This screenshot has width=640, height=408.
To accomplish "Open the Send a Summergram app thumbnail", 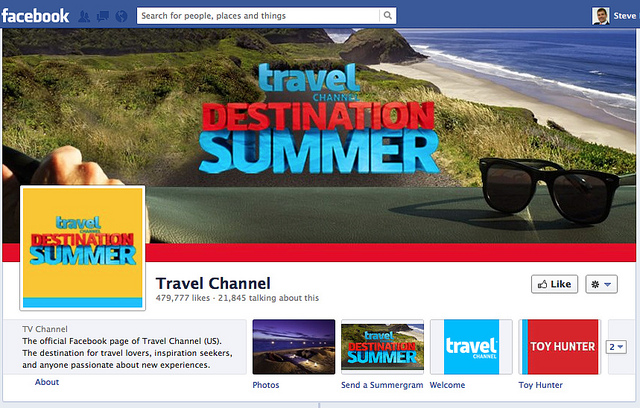I will [382, 347].
